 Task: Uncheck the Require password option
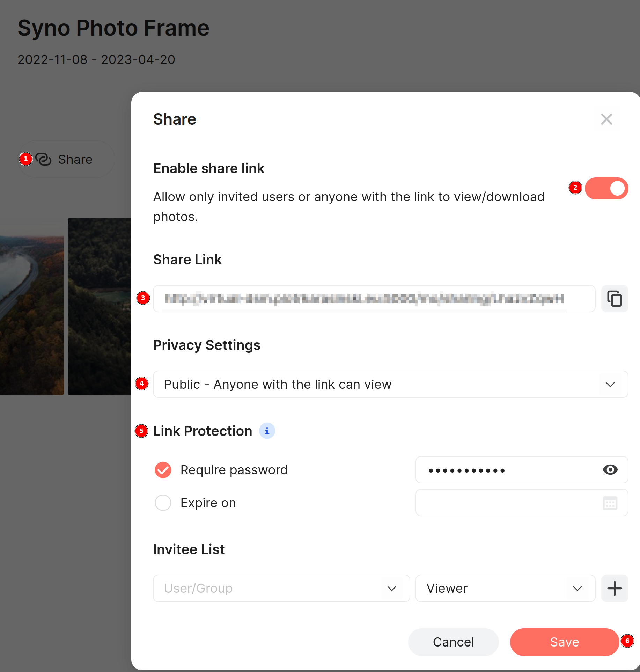click(x=163, y=470)
